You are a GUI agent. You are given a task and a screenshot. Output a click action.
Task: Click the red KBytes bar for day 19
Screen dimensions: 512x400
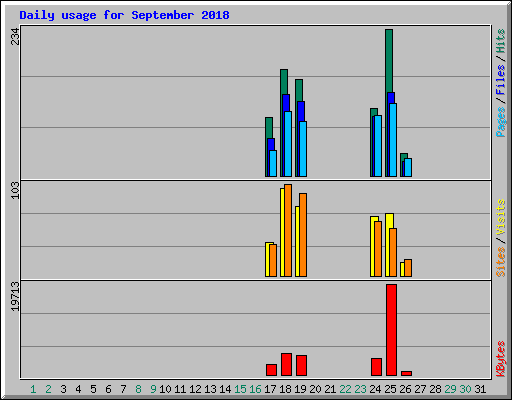pos(301,366)
